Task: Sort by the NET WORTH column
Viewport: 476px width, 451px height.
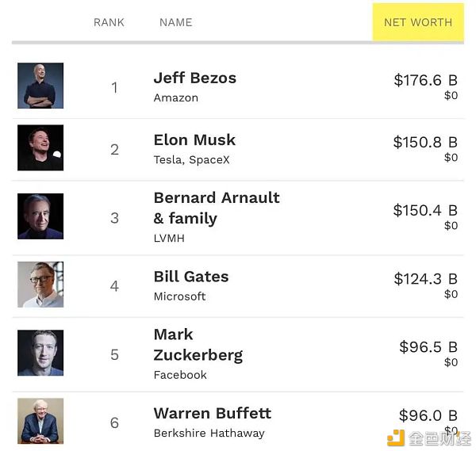Action: (417, 22)
